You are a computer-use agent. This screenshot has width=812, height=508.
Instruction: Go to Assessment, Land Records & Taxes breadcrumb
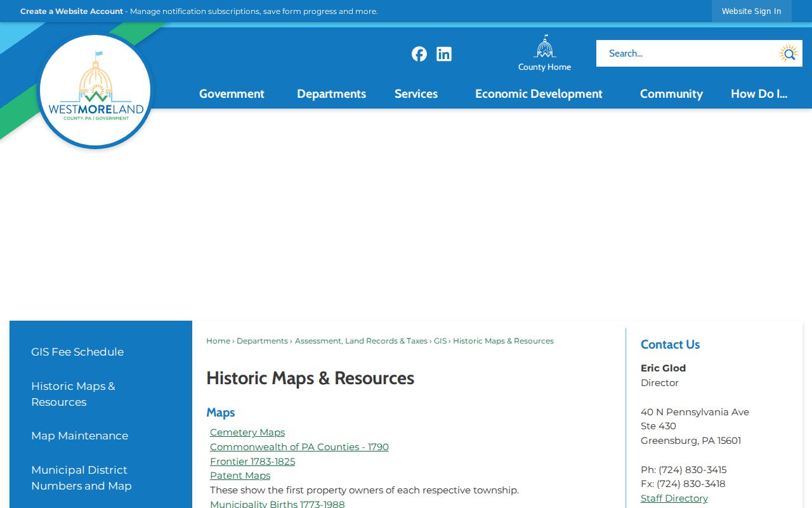(361, 341)
